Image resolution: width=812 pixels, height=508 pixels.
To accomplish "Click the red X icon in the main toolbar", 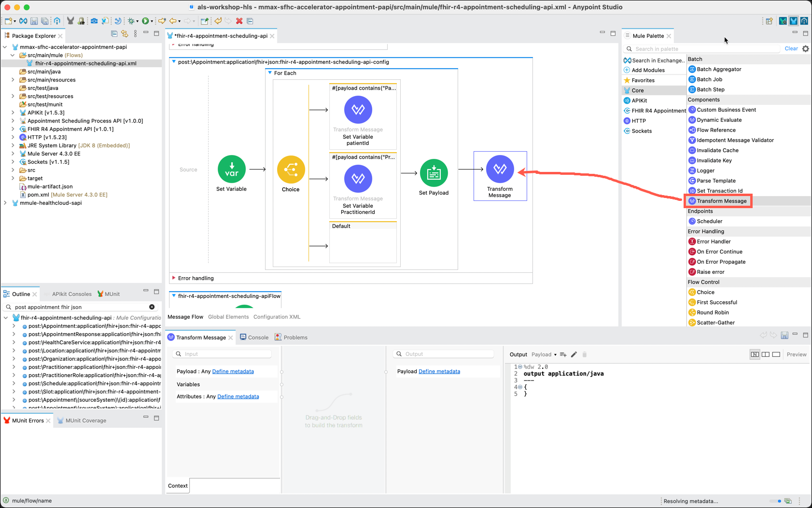I will click(239, 21).
